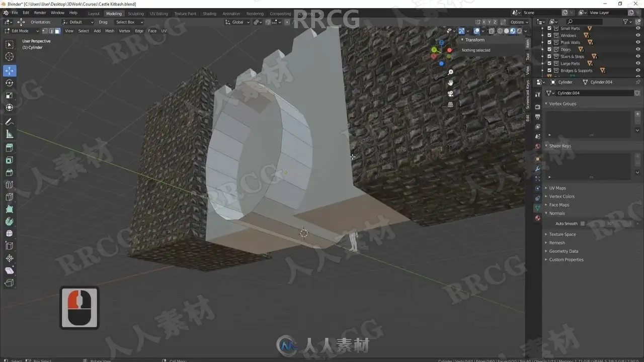Select the Rotate tool

point(10,83)
